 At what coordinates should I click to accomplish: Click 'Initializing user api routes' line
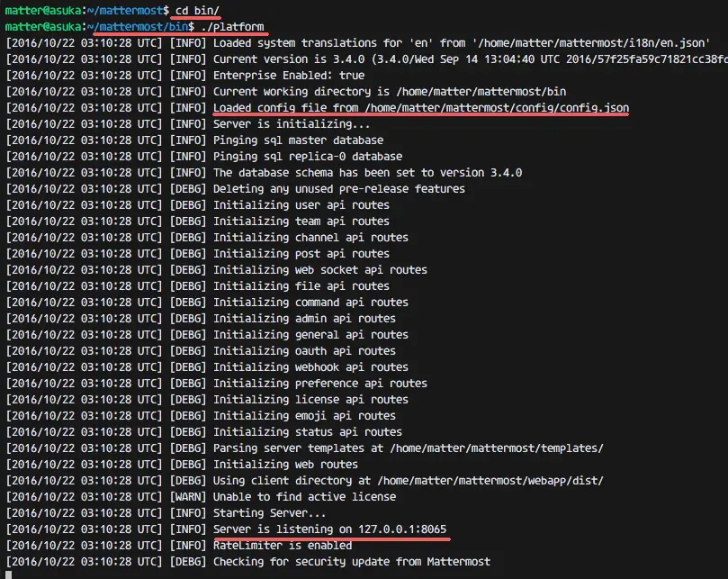coord(301,205)
